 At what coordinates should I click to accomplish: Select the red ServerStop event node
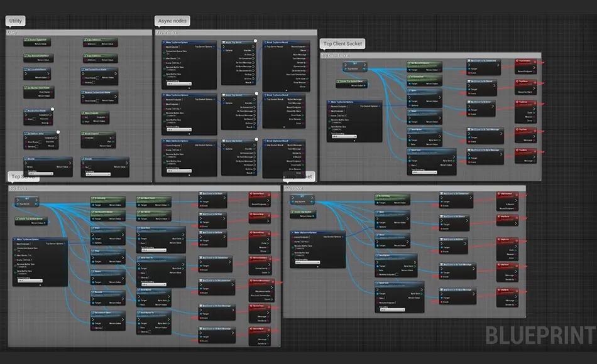pyautogui.click(x=260, y=219)
